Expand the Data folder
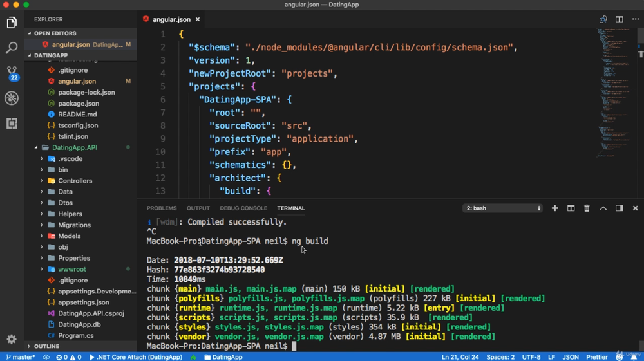Viewport: 644px width, 361px height. coord(80,192)
